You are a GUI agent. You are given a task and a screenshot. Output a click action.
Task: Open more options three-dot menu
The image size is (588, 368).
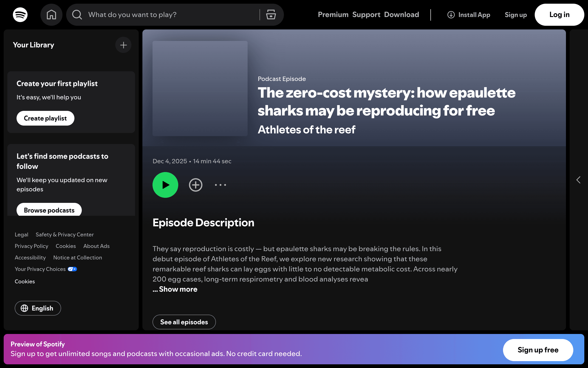point(220,185)
